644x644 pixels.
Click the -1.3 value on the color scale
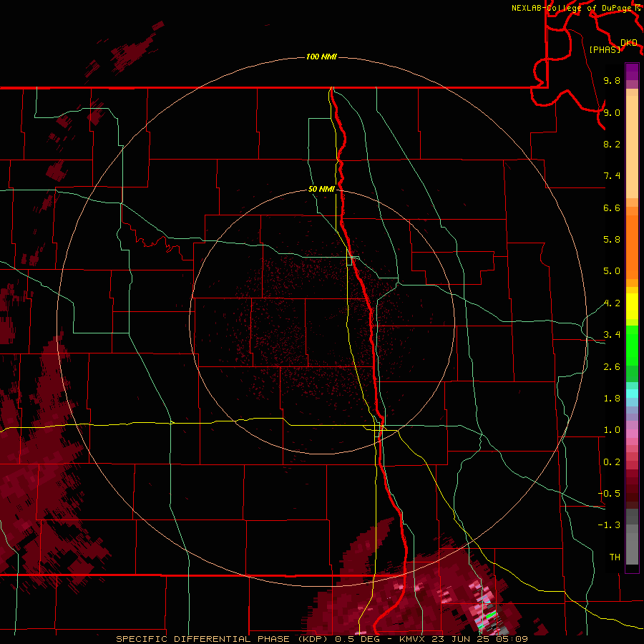[x=609, y=525]
